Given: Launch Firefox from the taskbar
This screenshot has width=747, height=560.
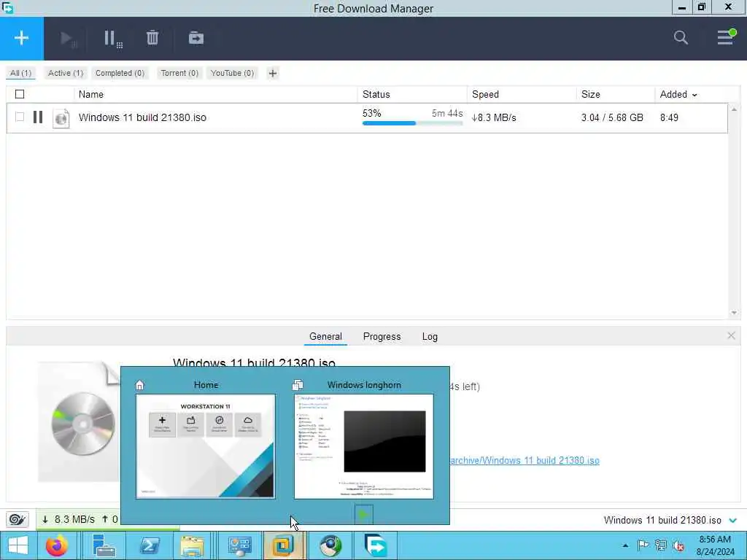Looking at the screenshot, I should click(57, 545).
